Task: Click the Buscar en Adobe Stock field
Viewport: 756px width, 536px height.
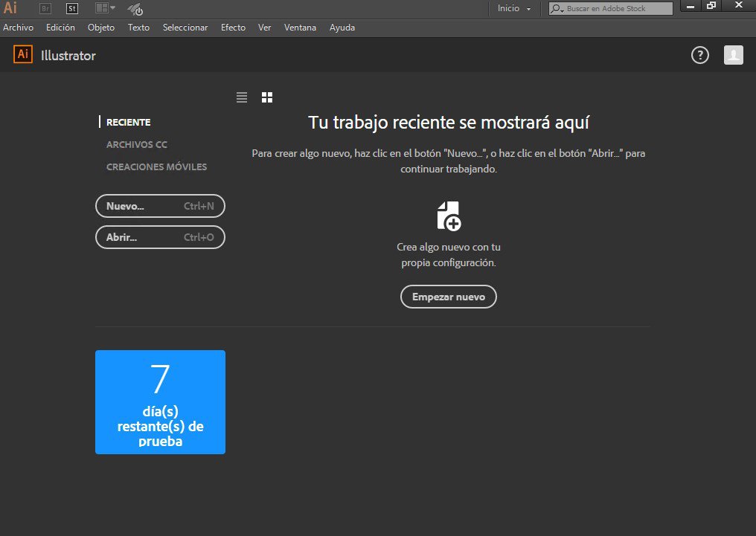Action: [x=618, y=9]
